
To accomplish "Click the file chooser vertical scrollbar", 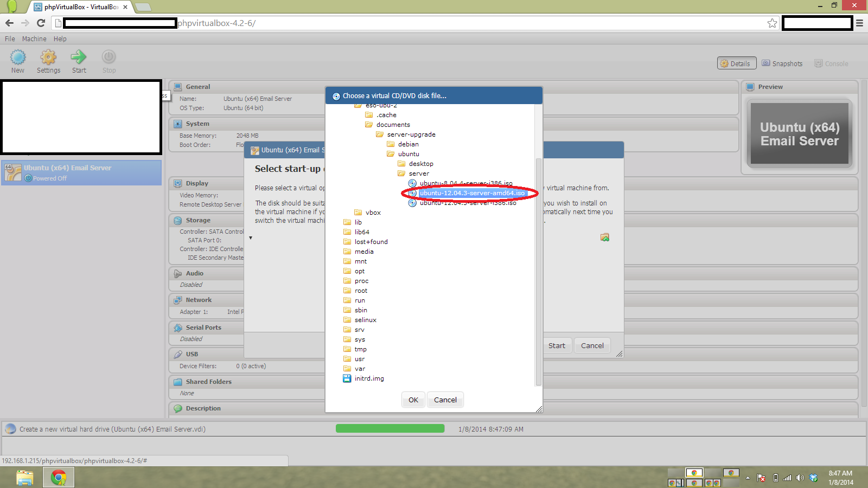I will [x=538, y=271].
